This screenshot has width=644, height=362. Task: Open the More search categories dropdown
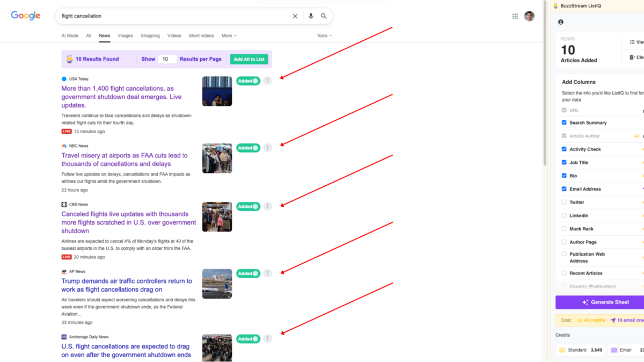pos(229,35)
